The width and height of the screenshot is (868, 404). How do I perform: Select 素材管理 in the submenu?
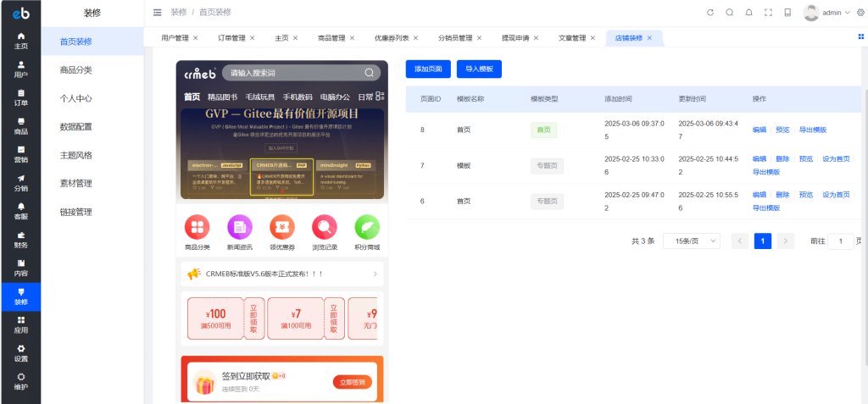click(x=76, y=183)
